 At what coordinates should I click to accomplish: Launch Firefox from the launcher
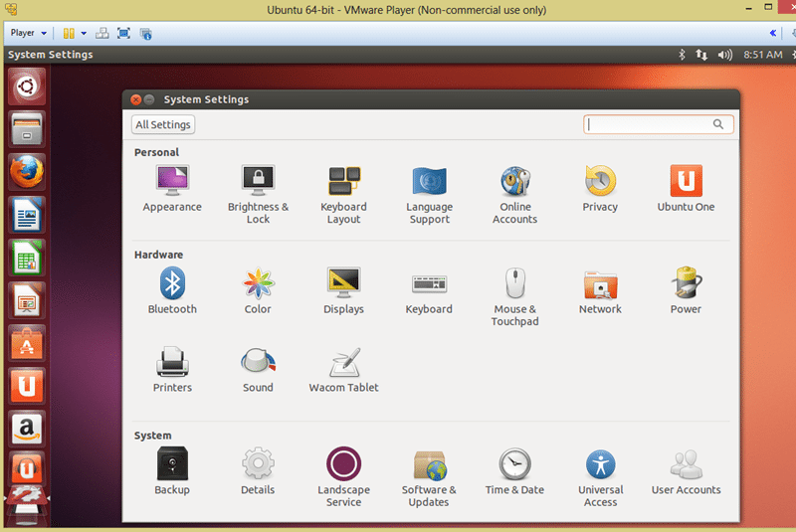tap(27, 172)
